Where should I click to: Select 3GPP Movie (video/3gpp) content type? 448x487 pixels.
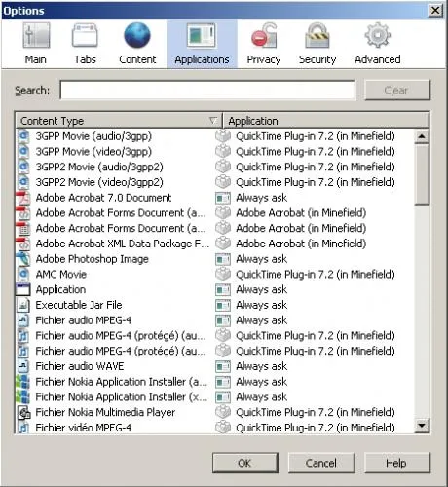pos(93,151)
